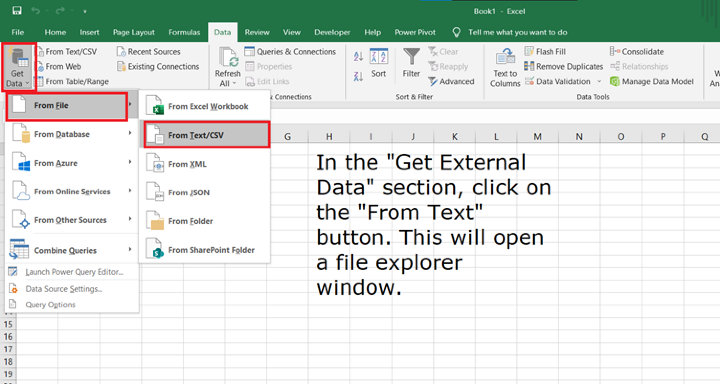The width and height of the screenshot is (720, 384).
Task: Expand Combine Queries submenu
Action: (x=72, y=250)
